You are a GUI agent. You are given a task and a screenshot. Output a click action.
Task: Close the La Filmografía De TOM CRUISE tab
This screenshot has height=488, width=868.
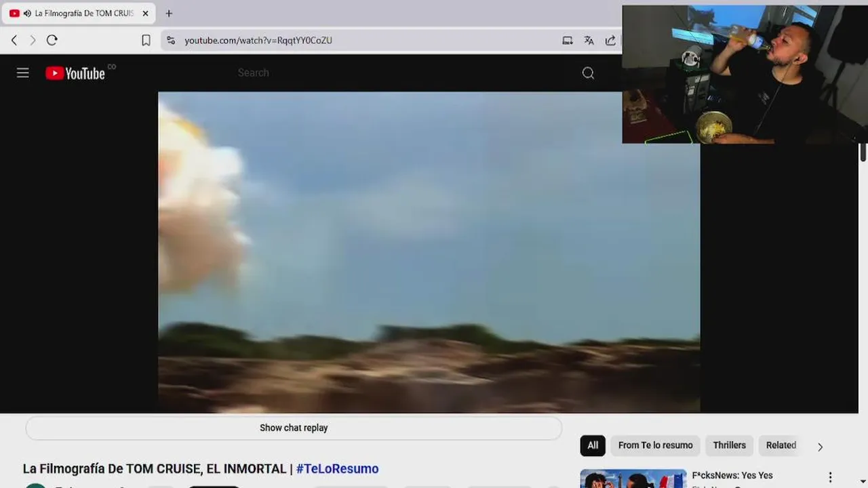145,14
